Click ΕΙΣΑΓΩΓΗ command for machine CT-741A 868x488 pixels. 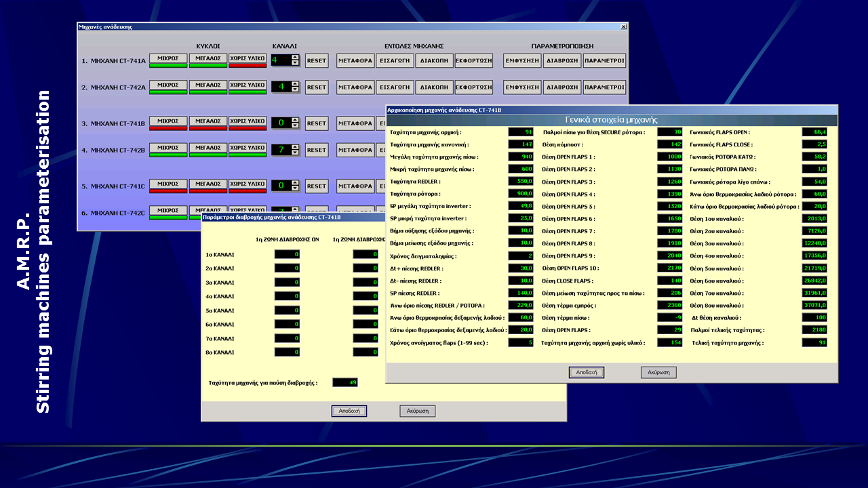[395, 61]
